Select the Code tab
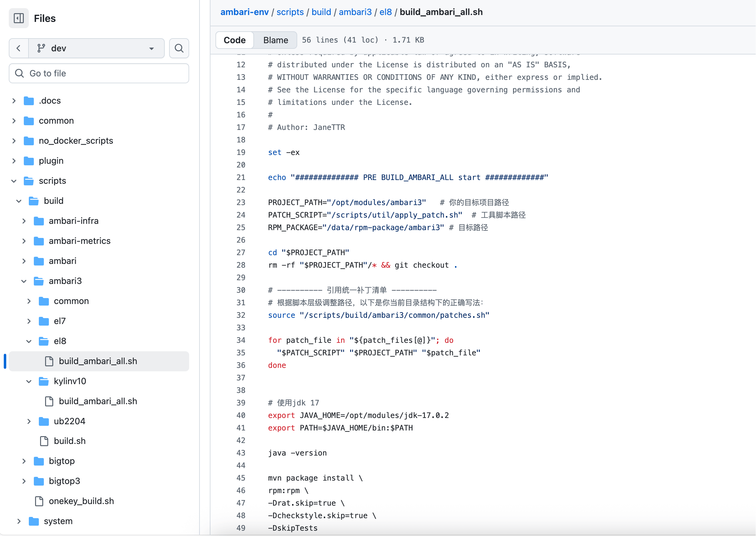This screenshot has width=756, height=536. [x=234, y=40]
